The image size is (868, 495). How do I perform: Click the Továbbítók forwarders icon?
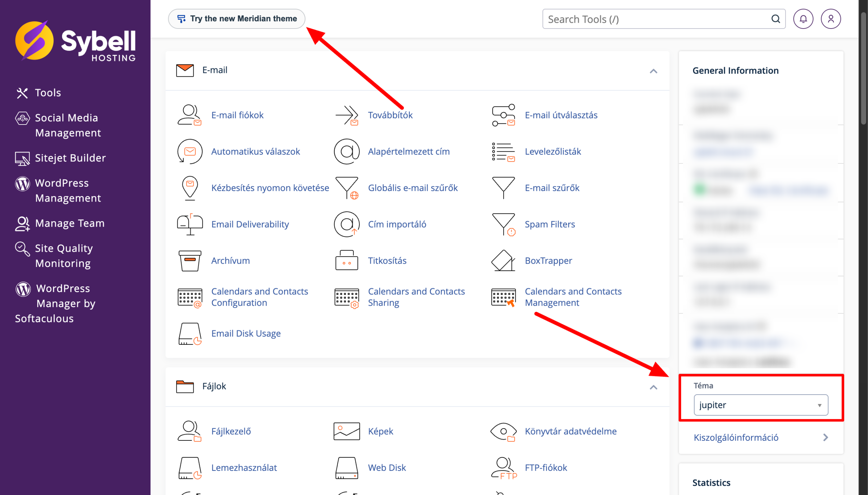click(347, 115)
